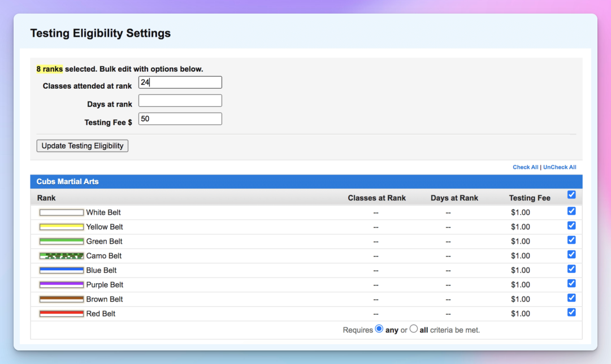Click the Classes attended at rank input
The height and width of the screenshot is (364, 611).
(x=180, y=82)
